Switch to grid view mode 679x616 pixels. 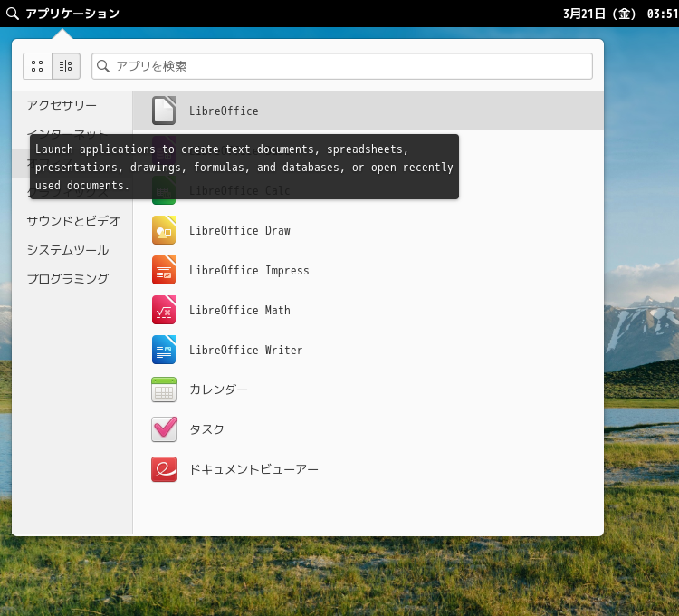tap(37, 66)
